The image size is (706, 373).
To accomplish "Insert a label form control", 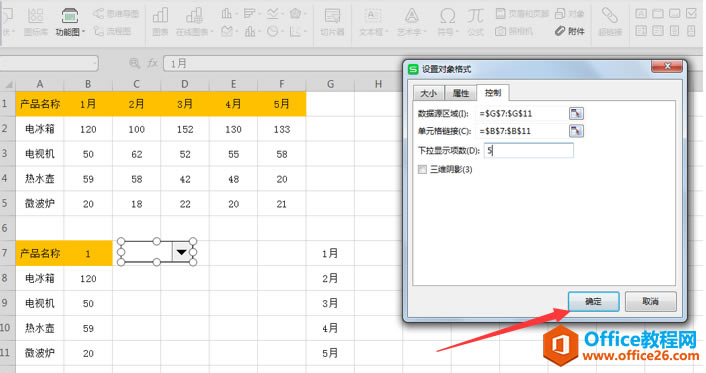I will click(x=641, y=14).
